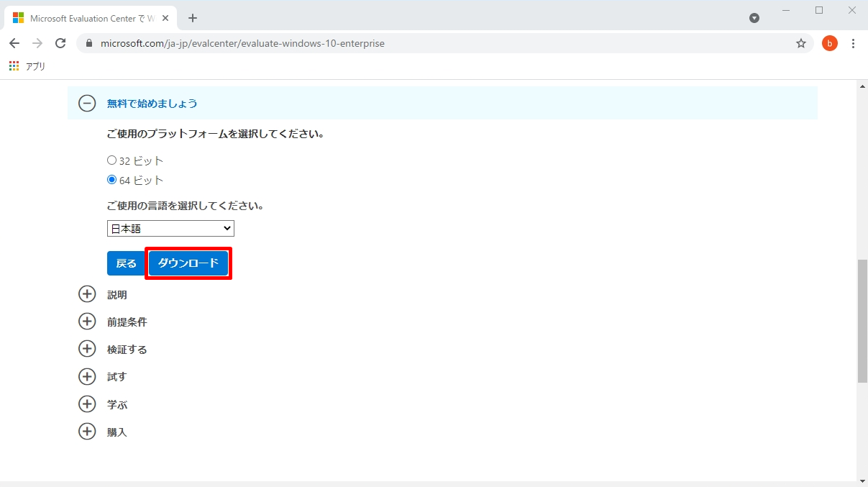The width and height of the screenshot is (868, 487).
Task: Expand the 検証する section
Action: [x=87, y=349]
